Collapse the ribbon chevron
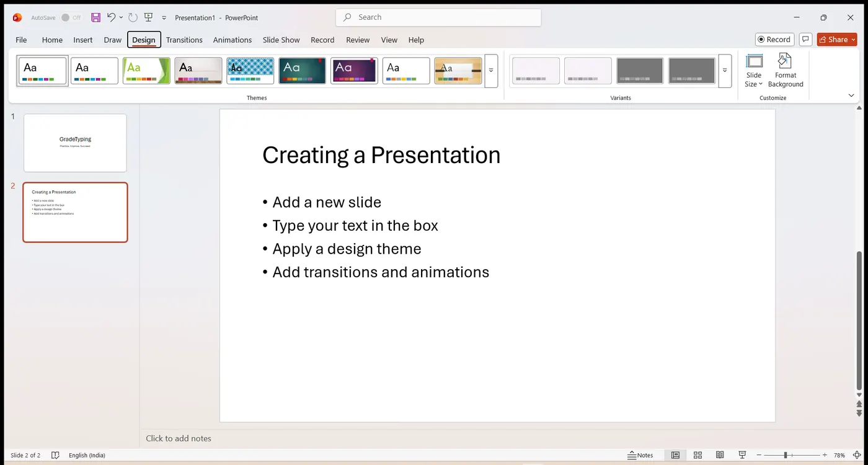This screenshot has width=868, height=465. (851, 95)
